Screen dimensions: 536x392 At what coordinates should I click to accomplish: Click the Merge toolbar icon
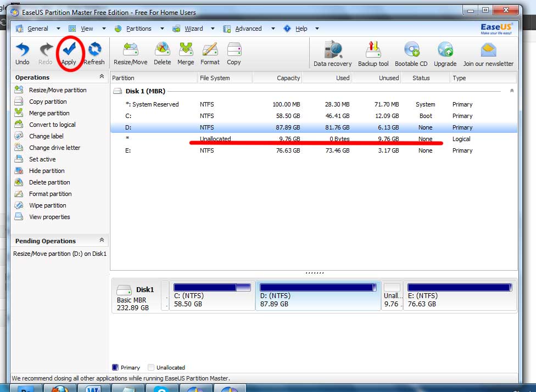tap(186, 53)
